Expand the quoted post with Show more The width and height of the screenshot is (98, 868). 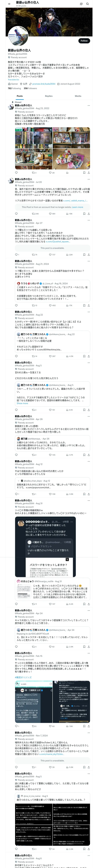pos(22,403)
